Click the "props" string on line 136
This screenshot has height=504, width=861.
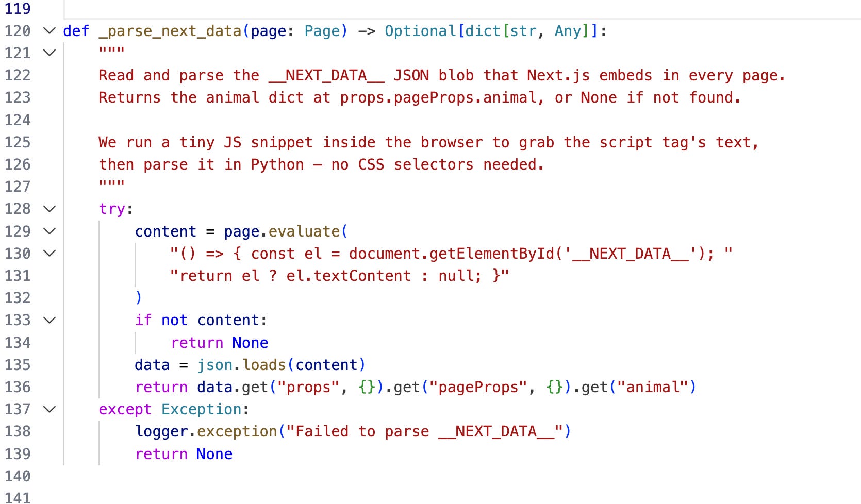pyautogui.click(x=309, y=387)
